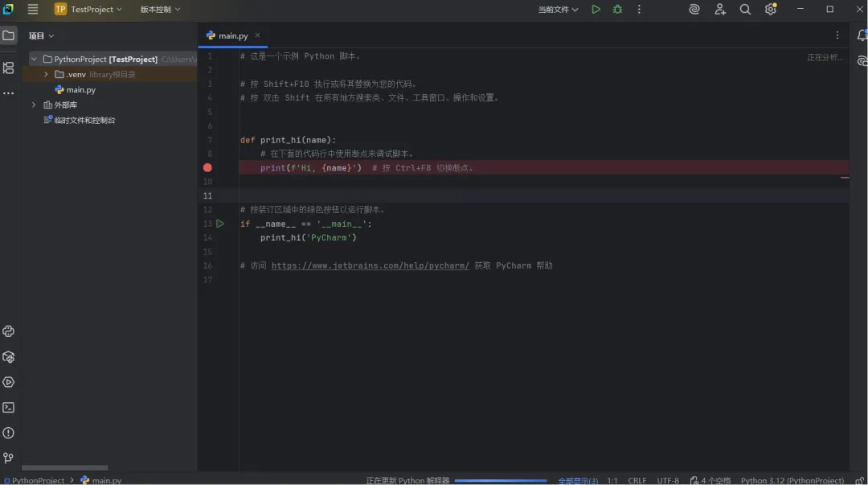Image resolution: width=868 pixels, height=485 pixels.
Task: Expand the .venv folder
Action: pos(46,74)
